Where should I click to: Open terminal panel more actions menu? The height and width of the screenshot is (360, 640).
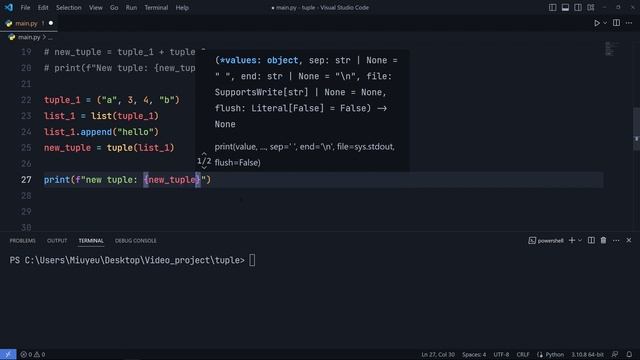(616, 240)
